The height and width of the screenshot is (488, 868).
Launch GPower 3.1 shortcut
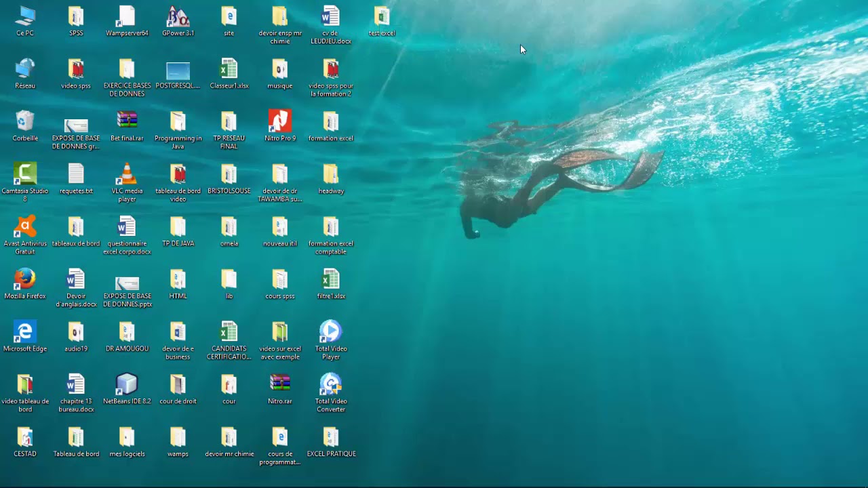click(178, 21)
